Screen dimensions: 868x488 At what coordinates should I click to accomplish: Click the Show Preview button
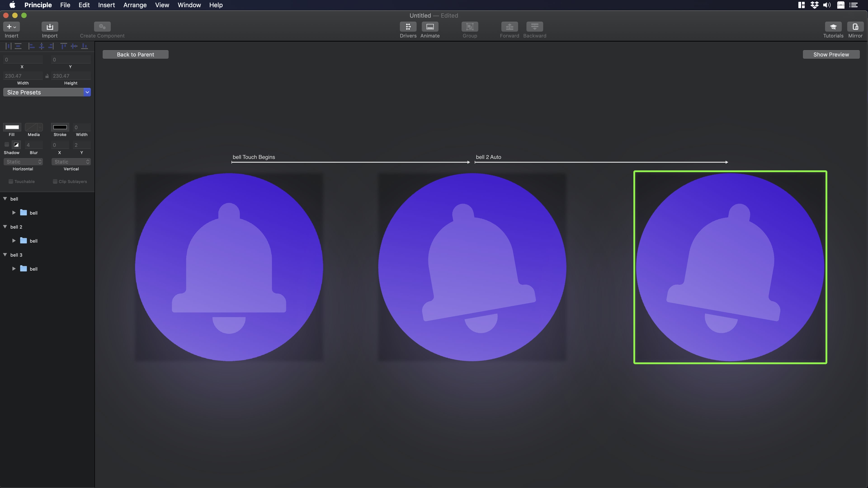[x=831, y=54]
